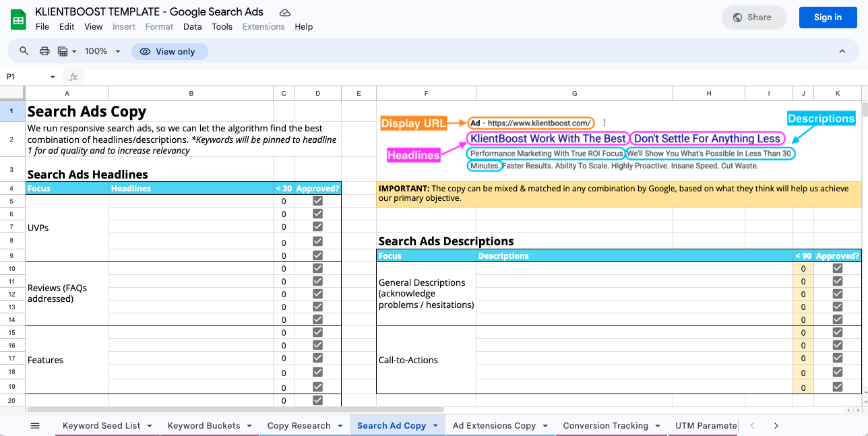Open the Help menu
Screen dimensions: 868x436
[304, 27]
